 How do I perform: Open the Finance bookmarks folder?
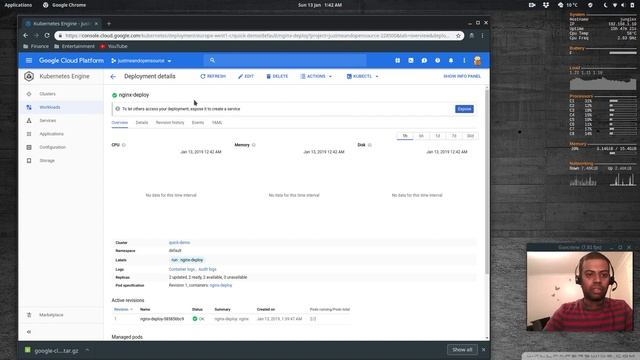coord(36,47)
